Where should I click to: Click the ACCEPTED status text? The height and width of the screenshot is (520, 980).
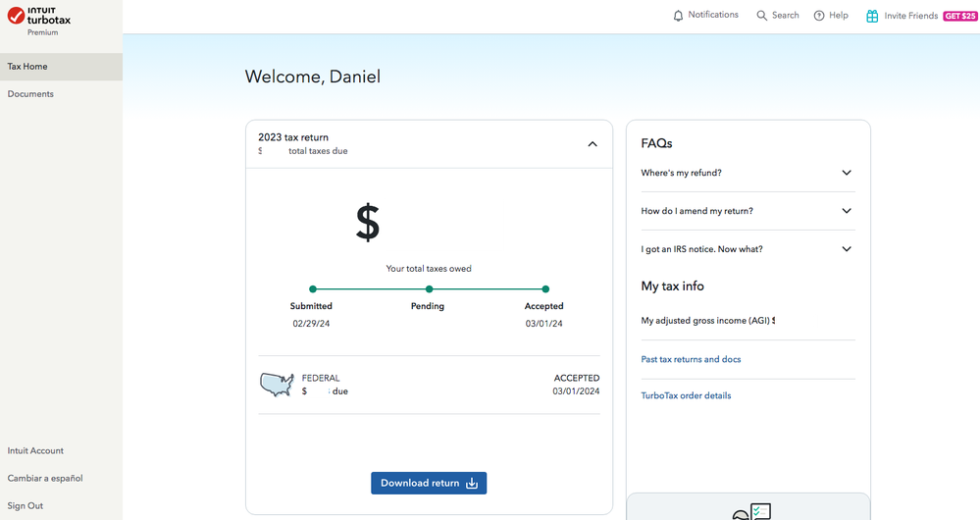[x=576, y=378]
